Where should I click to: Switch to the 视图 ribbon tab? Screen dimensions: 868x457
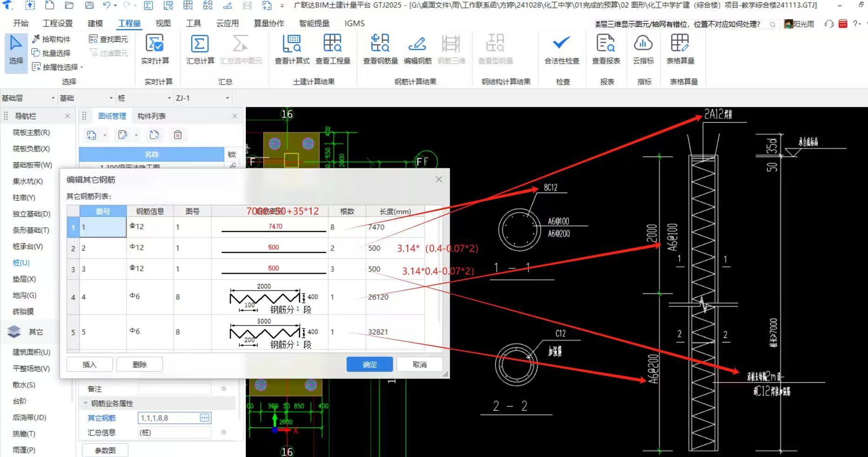coord(163,23)
